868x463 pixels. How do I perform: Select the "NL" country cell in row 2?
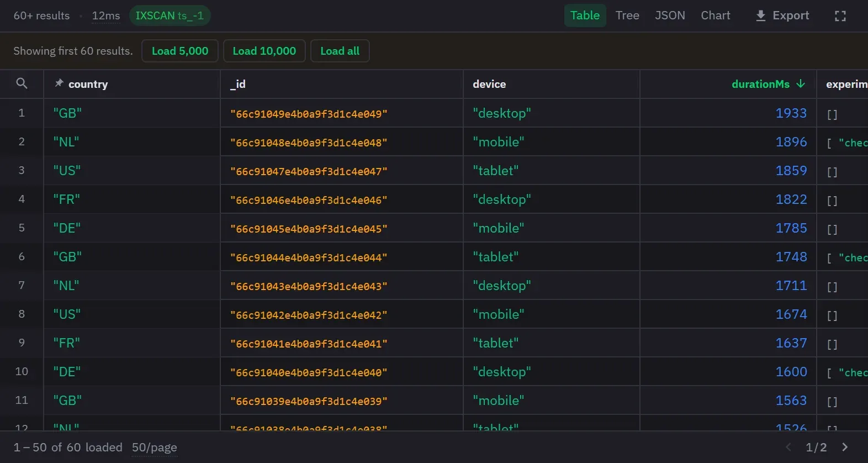tap(132, 142)
